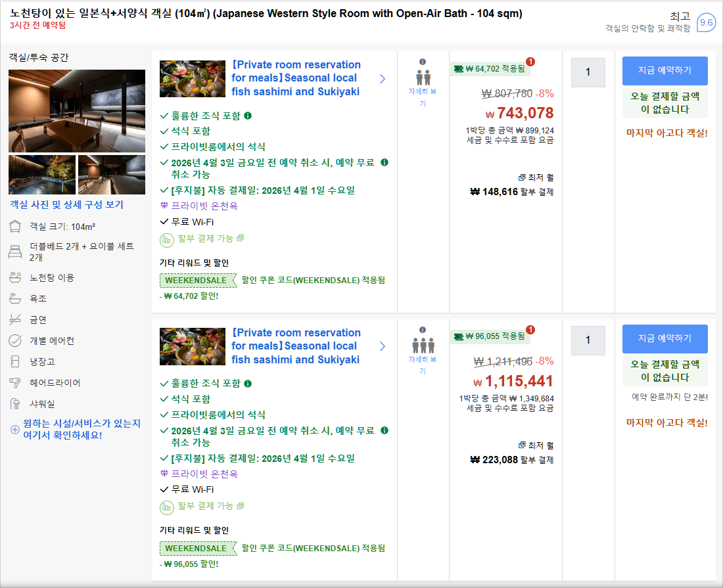Click crossed-out price ₩1,211,496
The width and height of the screenshot is (723, 588).
[x=503, y=362]
